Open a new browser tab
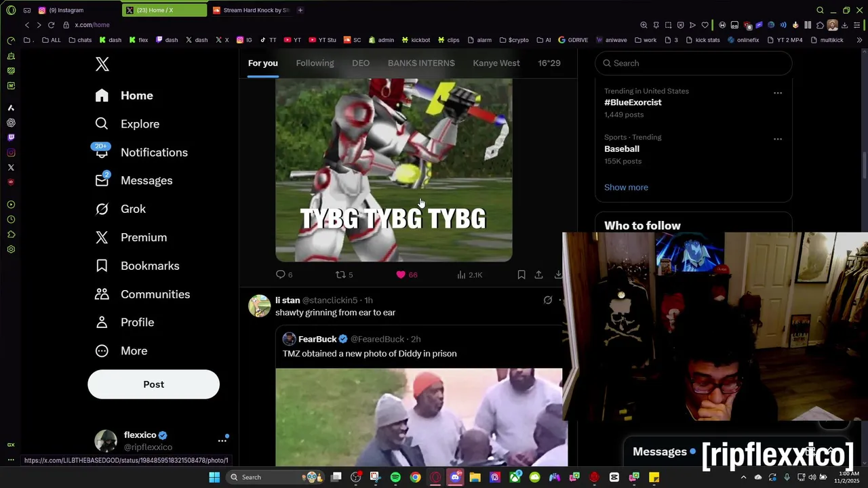This screenshot has width=868, height=488. click(x=300, y=10)
